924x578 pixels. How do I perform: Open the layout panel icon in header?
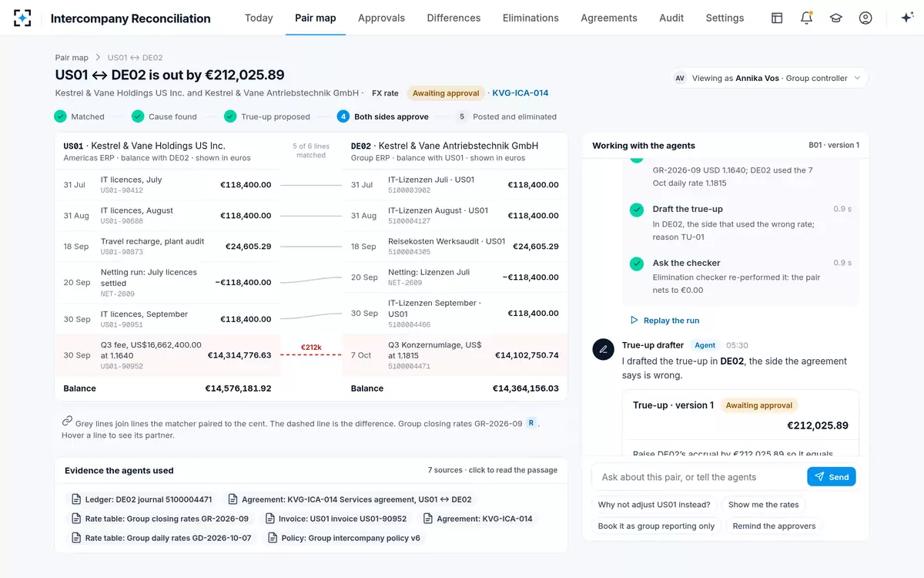click(x=777, y=18)
